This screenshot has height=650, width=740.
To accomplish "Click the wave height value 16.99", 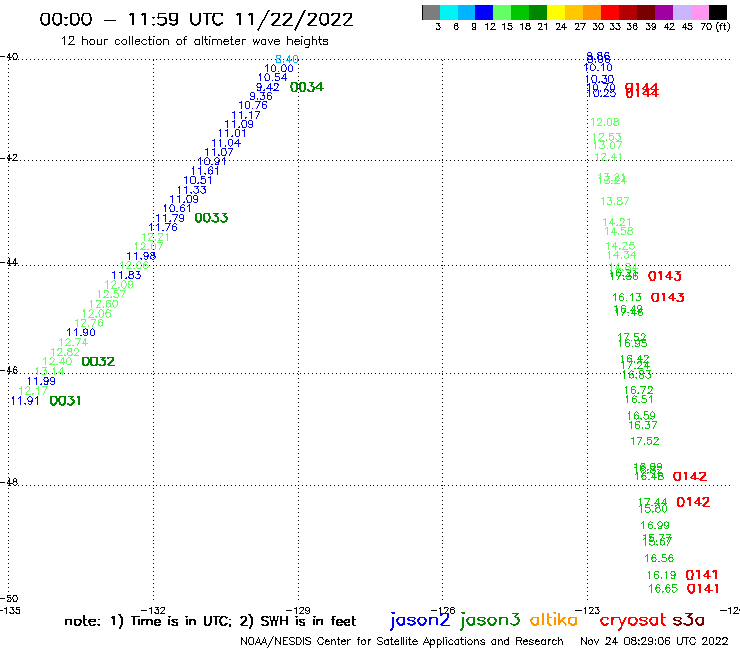I will [x=655, y=525].
